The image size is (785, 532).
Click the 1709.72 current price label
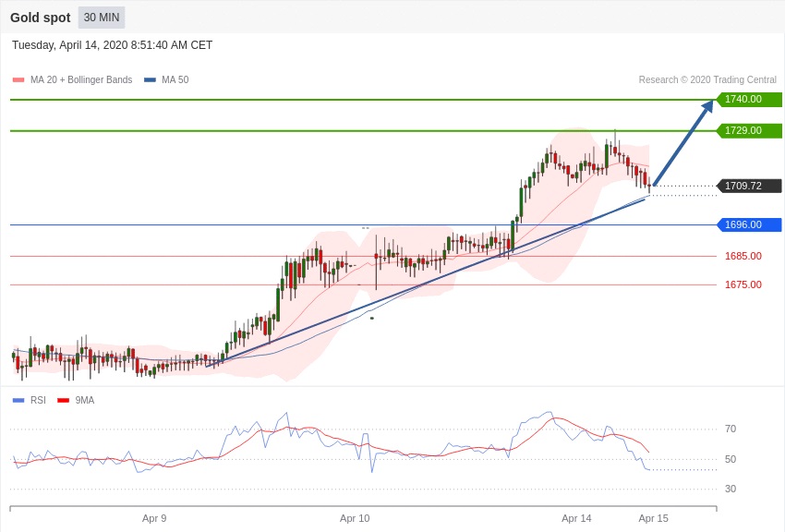(x=750, y=186)
